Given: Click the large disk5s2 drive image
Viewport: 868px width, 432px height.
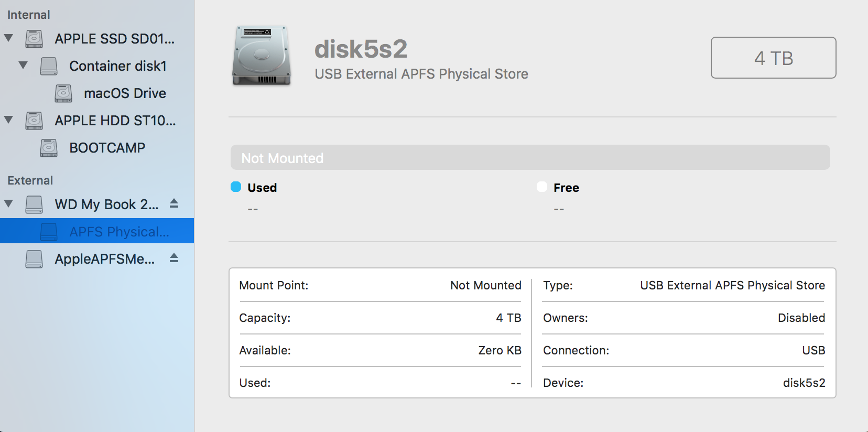Looking at the screenshot, I should pyautogui.click(x=262, y=56).
